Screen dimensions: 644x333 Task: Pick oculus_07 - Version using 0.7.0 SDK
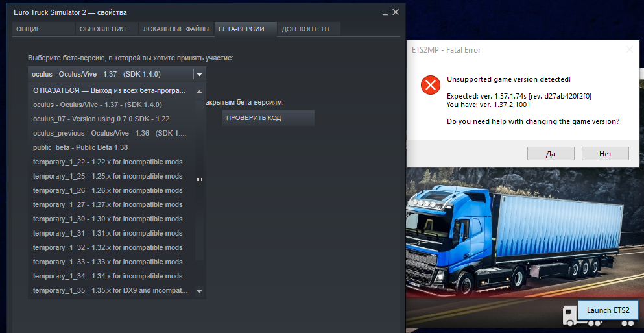(x=112, y=119)
